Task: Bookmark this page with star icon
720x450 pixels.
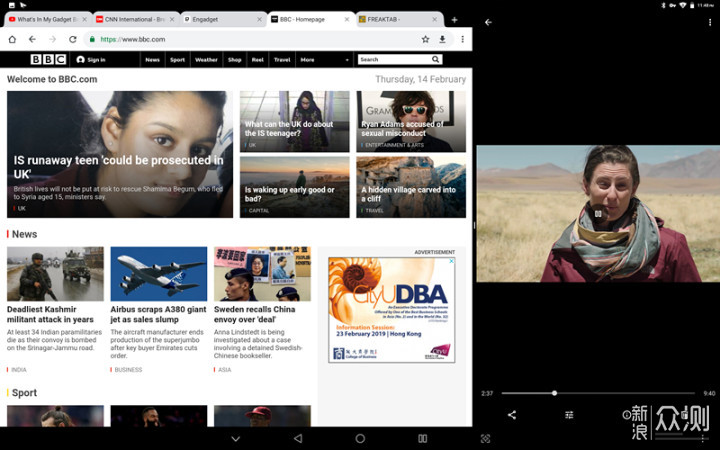Action: tap(426, 39)
